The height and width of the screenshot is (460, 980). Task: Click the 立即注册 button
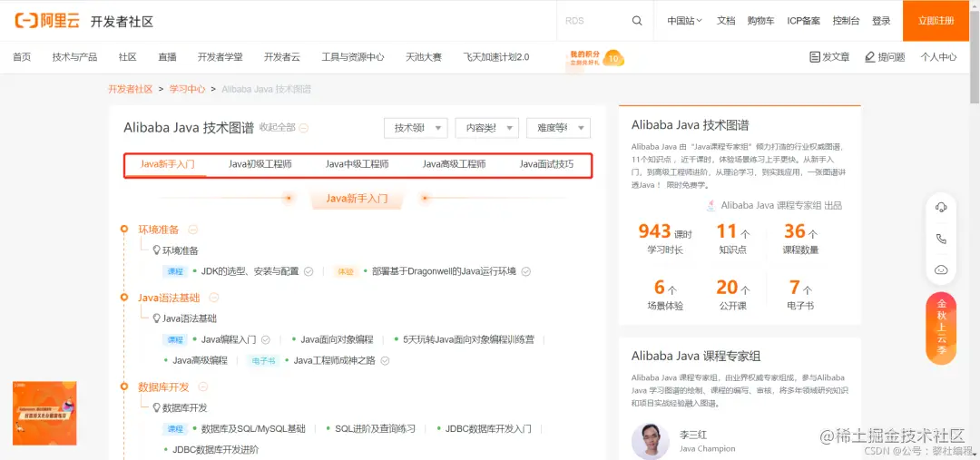click(x=936, y=21)
